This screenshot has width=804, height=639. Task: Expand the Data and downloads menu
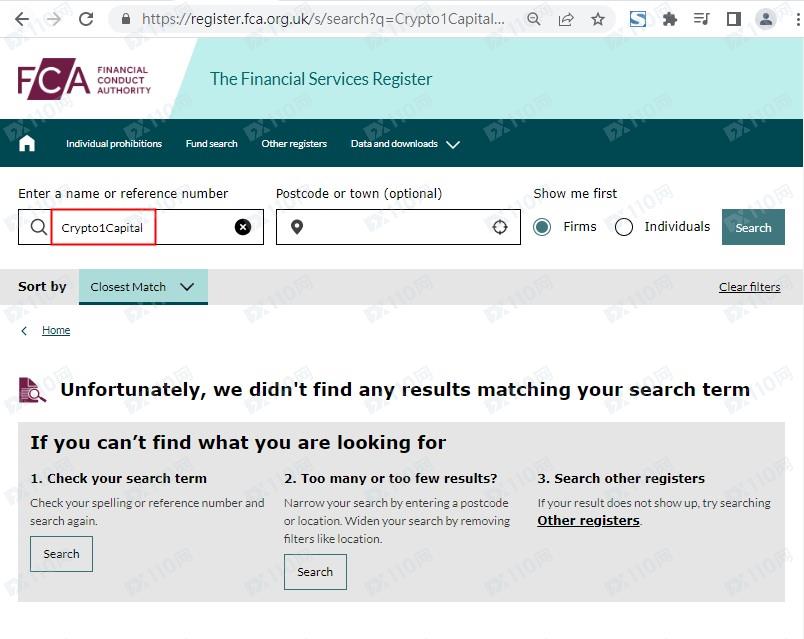405,144
